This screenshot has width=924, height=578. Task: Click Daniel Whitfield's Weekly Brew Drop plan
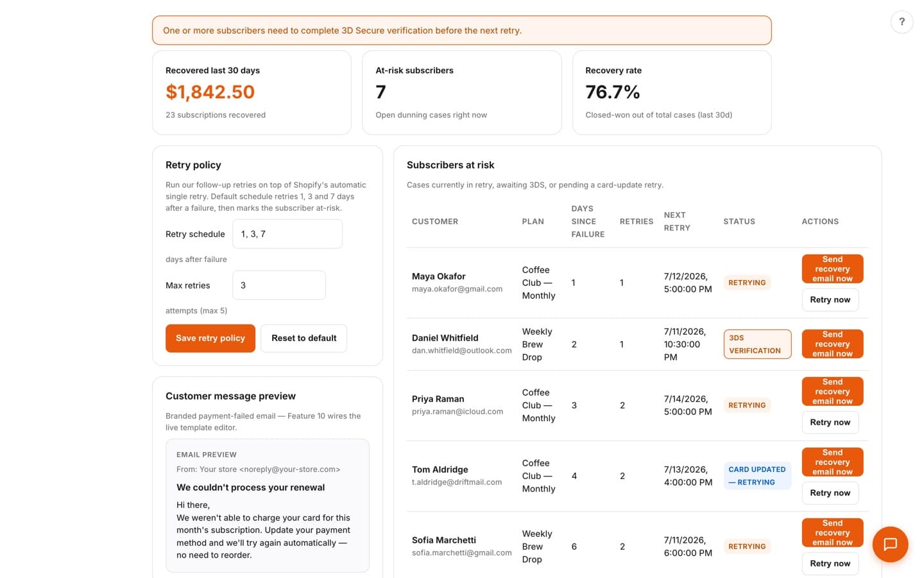pyautogui.click(x=537, y=344)
